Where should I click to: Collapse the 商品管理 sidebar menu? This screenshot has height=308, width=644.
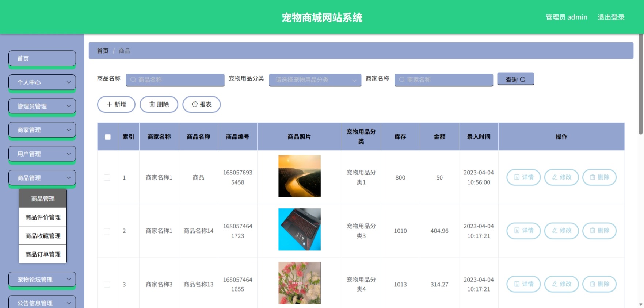[x=42, y=178]
